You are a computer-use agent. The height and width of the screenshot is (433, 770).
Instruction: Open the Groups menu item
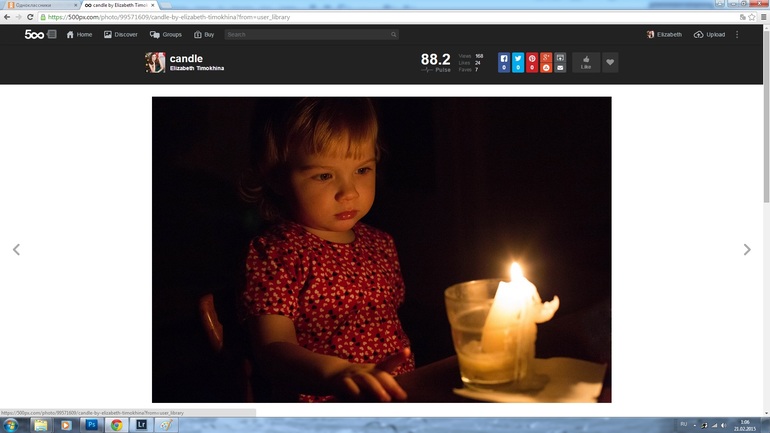166,34
